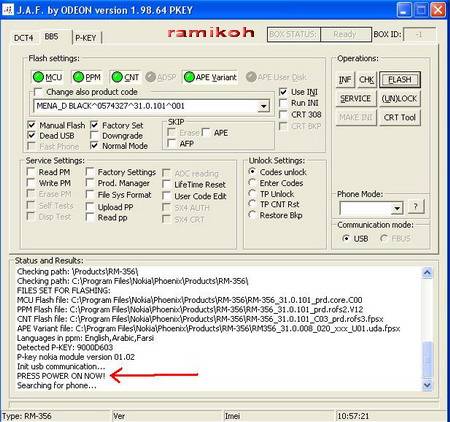Open the CRT Tool

point(400,117)
